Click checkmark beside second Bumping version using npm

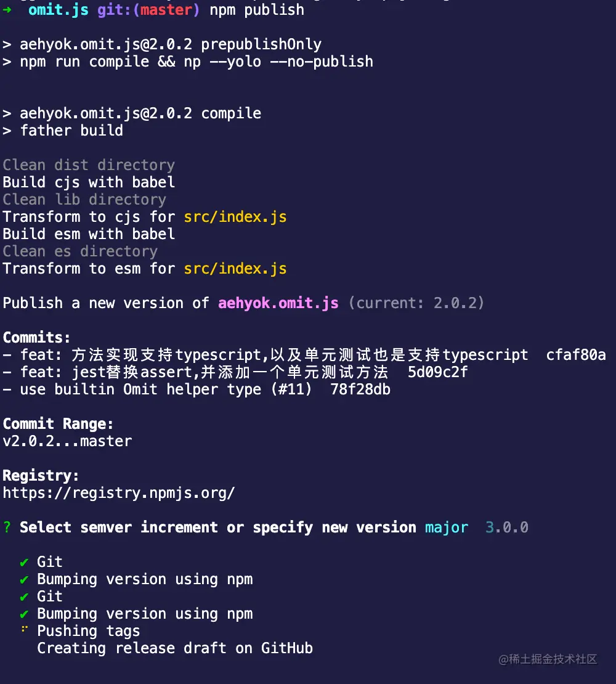(24, 614)
